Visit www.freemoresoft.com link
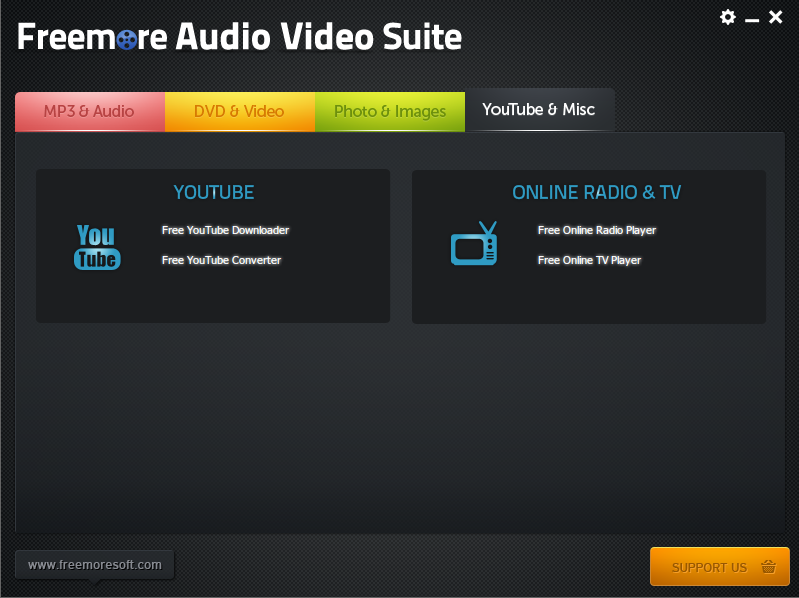The image size is (799, 598). click(95, 565)
